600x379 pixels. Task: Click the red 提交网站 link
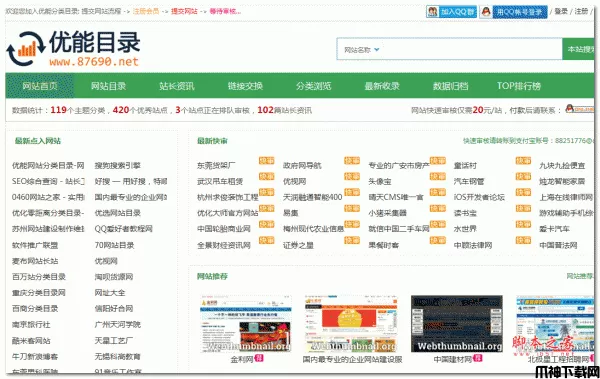[x=184, y=11]
